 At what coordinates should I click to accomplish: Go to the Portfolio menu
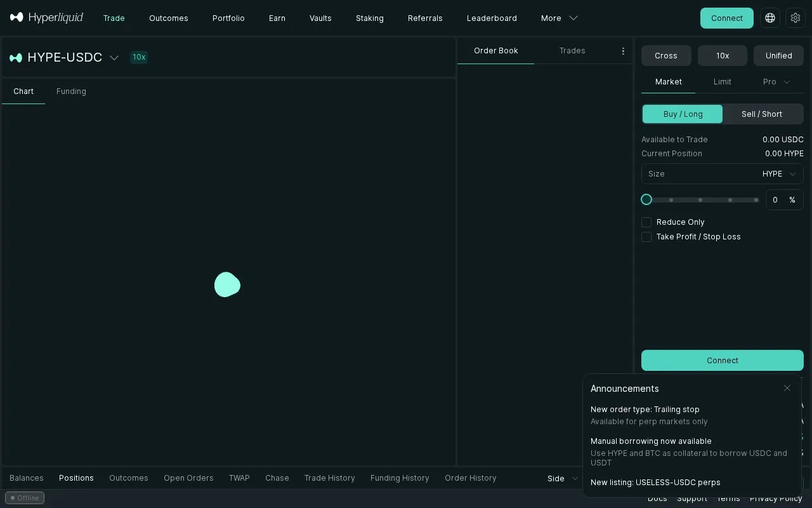tap(228, 18)
